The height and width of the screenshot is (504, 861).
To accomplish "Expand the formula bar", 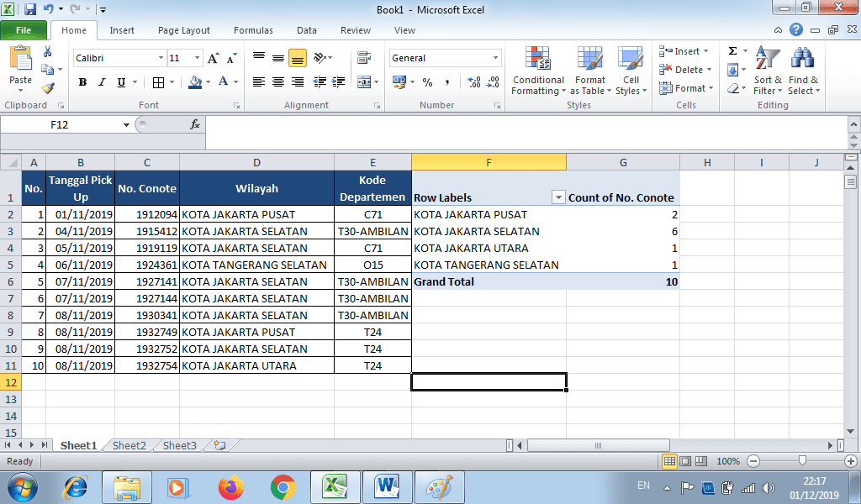I will (x=853, y=125).
